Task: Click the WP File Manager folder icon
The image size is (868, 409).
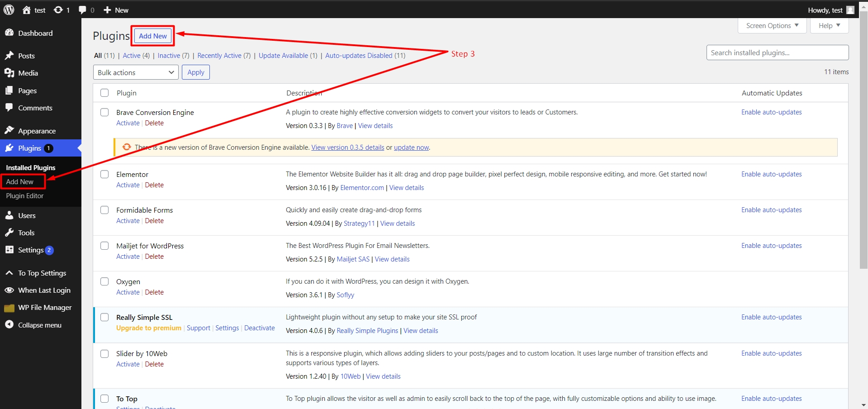Action: [9, 308]
